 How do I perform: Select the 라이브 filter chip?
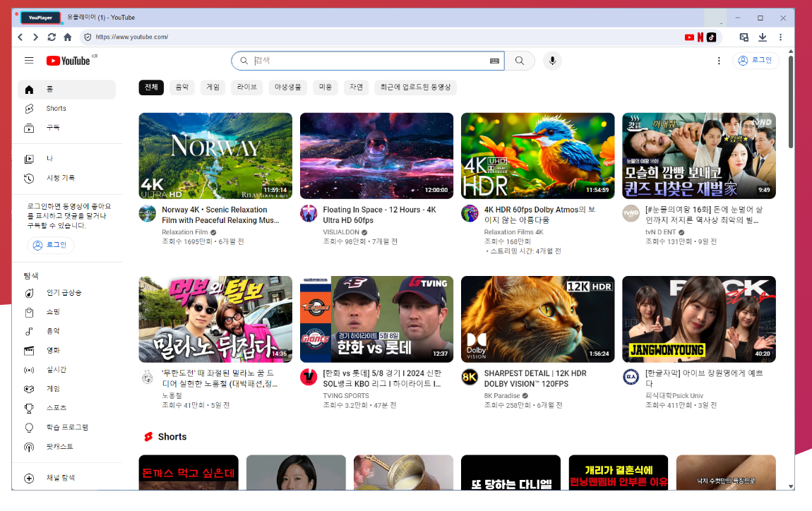point(247,88)
